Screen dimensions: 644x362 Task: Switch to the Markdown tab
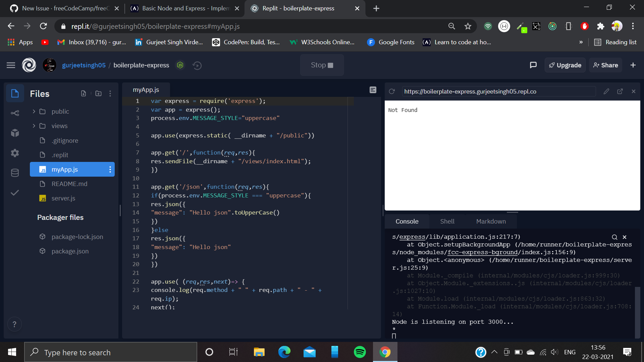(491, 221)
